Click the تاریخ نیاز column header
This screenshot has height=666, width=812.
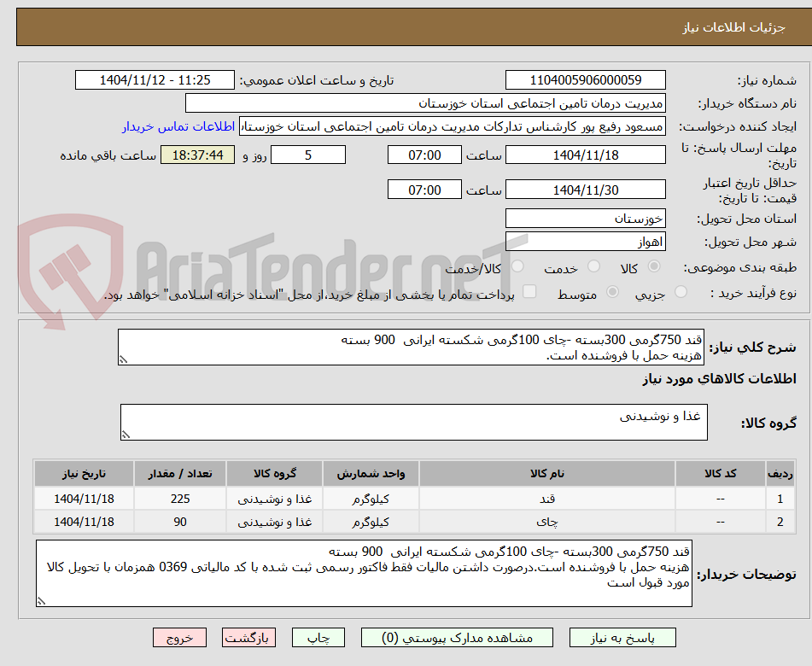[84, 473]
